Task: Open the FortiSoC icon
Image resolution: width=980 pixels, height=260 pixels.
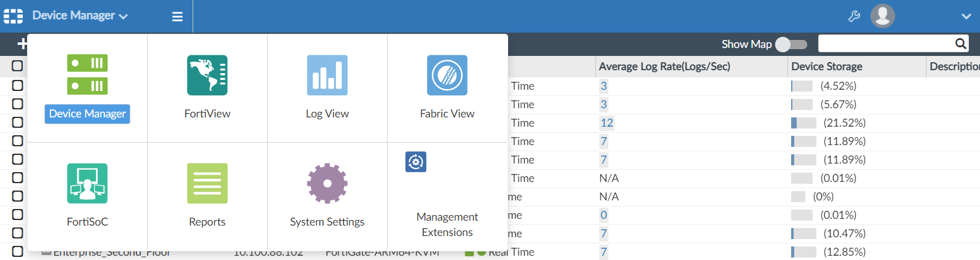Action: click(87, 183)
